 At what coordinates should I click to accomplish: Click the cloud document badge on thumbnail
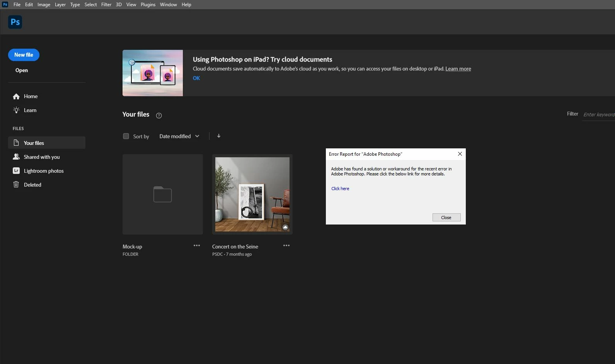[285, 227]
